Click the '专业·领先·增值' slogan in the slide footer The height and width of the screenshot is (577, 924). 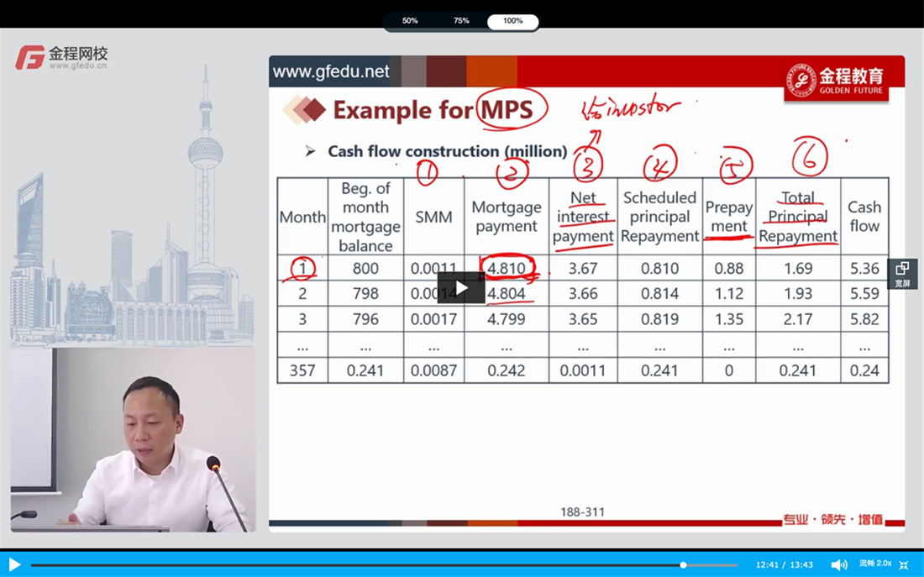[833, 519]
